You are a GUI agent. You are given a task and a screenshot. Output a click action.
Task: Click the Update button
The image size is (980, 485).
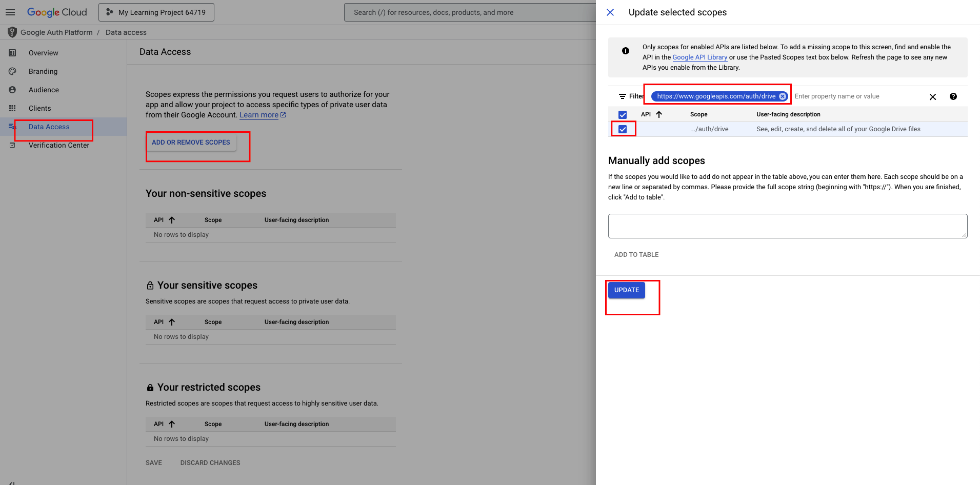click(627, 290)
